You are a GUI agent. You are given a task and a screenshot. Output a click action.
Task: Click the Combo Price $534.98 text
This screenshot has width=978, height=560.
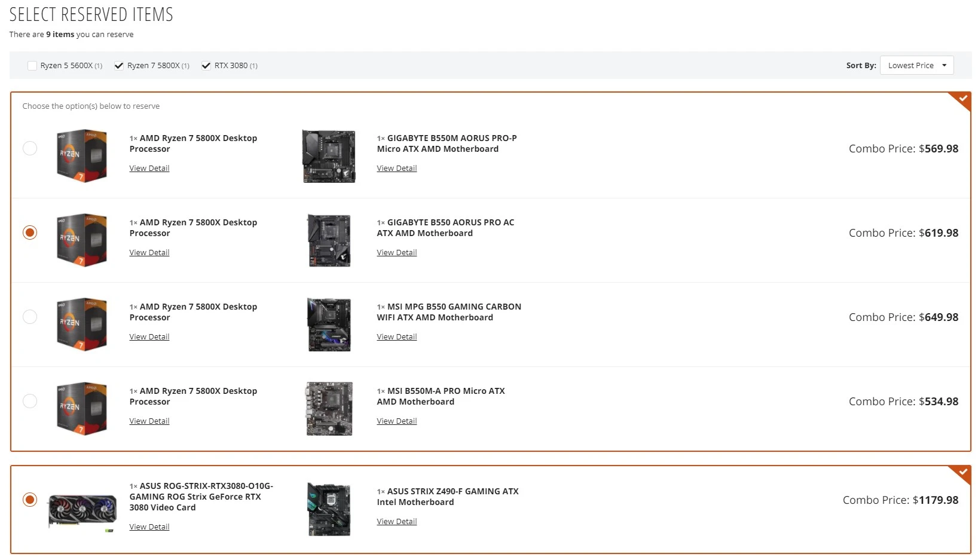pos(903,402)
